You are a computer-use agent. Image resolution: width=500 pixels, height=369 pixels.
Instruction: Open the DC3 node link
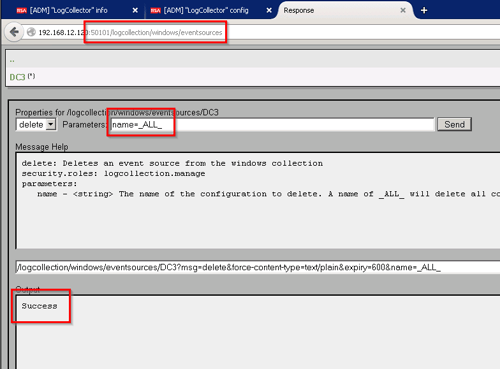pyautogui.click(x=17, y=77)
